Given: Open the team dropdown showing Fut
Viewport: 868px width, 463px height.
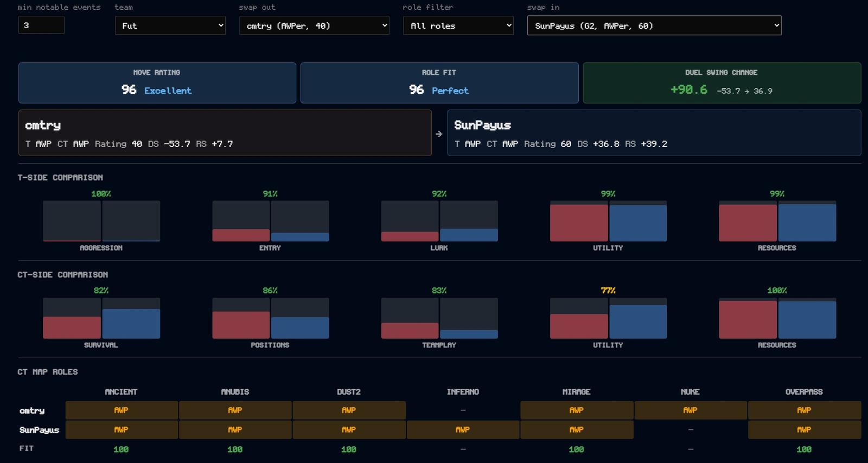Looking at the screenshot, I should [x=170, y=25].
